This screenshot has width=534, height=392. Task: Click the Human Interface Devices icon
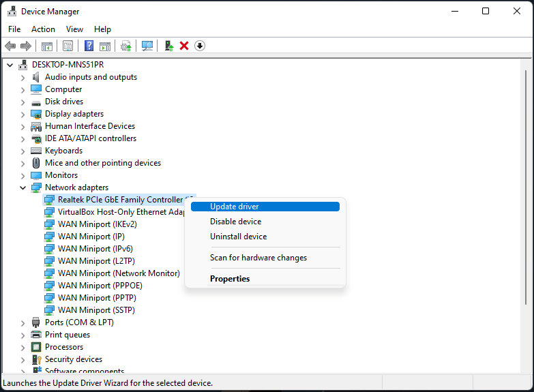pos(35,126)
